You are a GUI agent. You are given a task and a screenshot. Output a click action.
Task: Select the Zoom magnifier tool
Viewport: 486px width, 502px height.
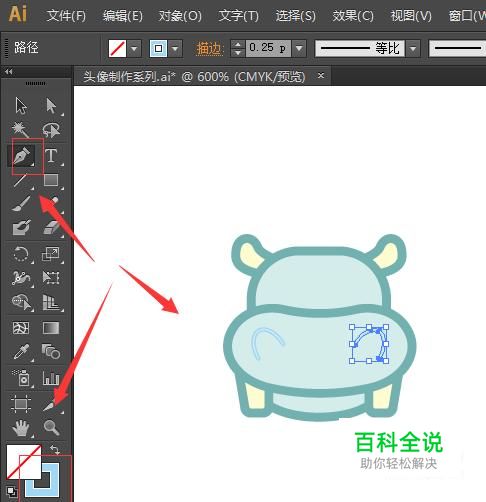tap(51, 427)
